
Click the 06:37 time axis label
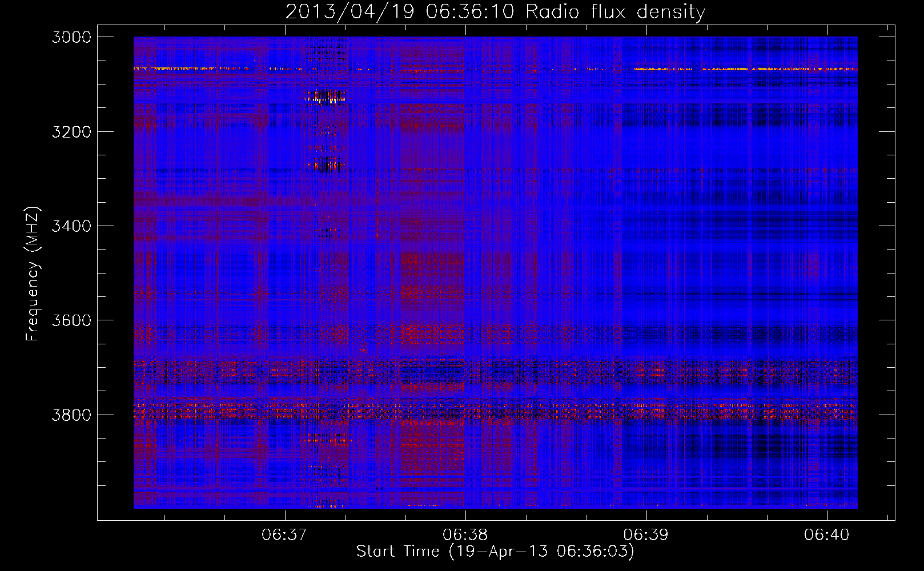284,534
